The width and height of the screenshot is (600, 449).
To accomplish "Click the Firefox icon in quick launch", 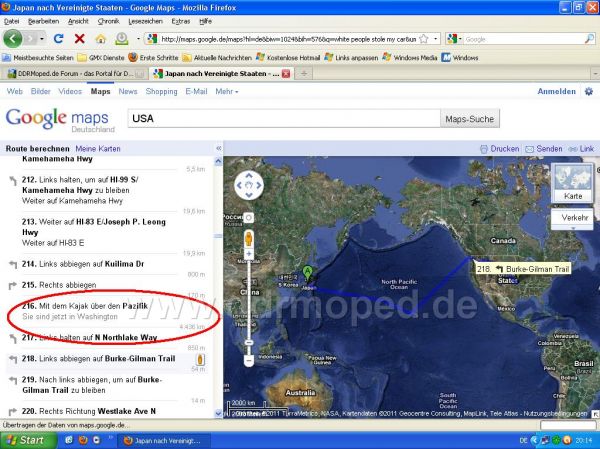I will [83, 440].
